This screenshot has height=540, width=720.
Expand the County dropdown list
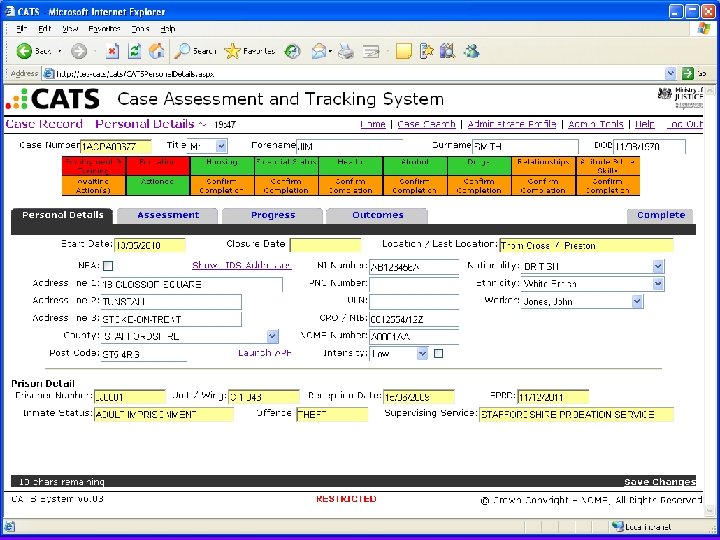(x=272, y=336)
